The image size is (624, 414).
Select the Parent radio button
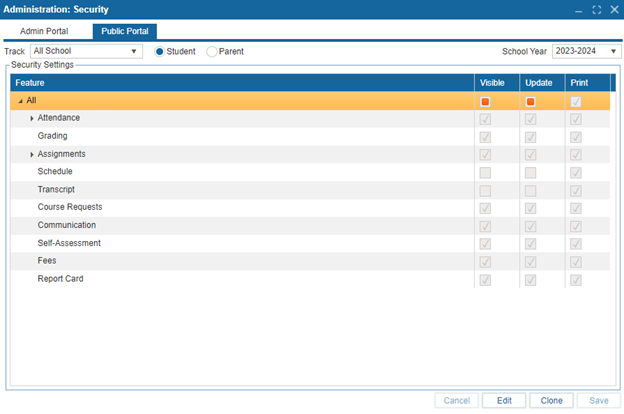tap(211, 51)
